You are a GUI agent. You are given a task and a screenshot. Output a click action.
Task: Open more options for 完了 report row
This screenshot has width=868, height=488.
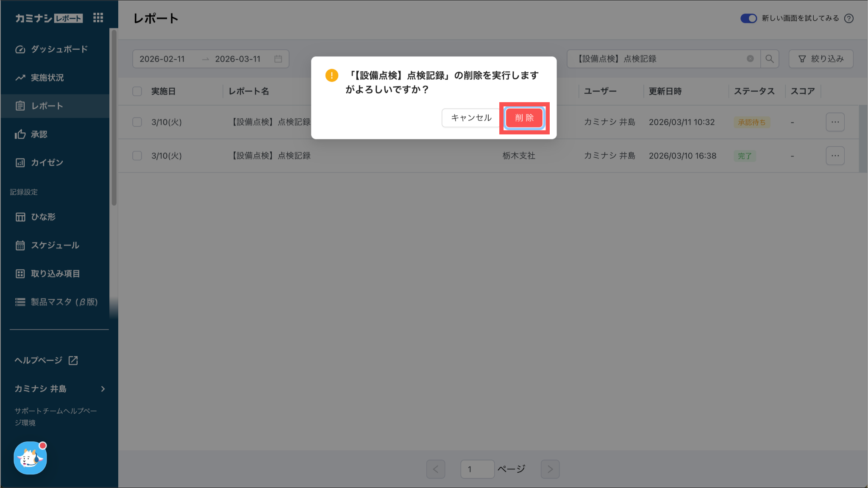[x=835, y=156]
